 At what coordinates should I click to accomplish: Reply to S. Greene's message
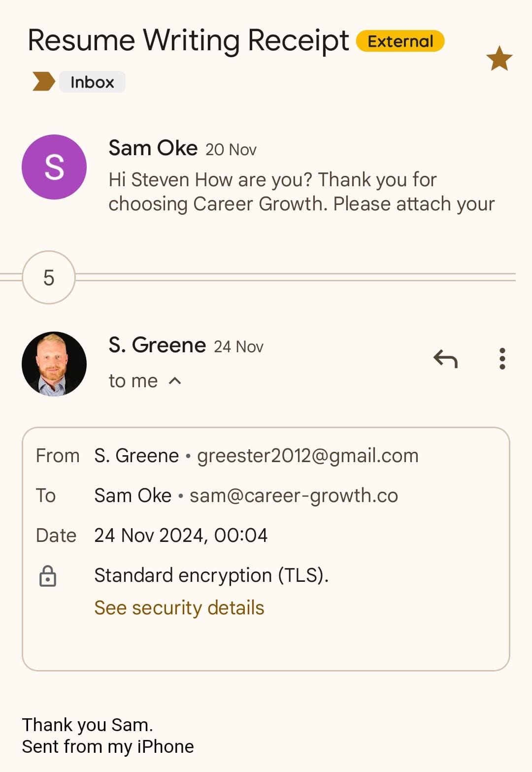coord(445,359)
